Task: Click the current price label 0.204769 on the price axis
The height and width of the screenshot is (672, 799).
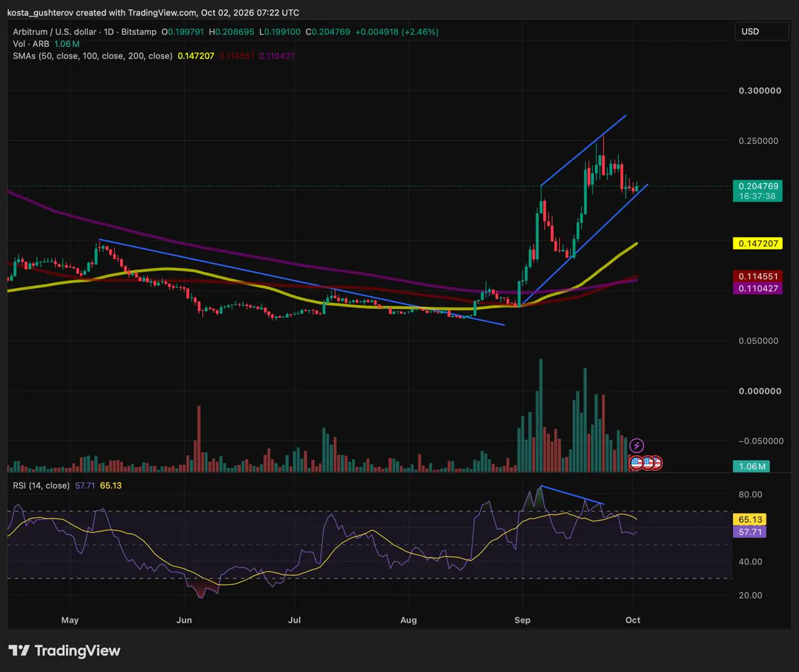Action: pos(758,186)
